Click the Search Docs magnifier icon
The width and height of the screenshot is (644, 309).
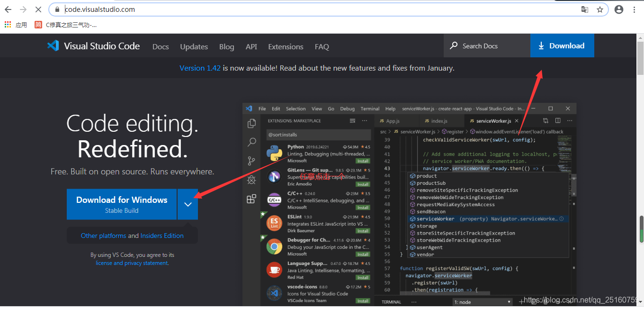[454, 46]
